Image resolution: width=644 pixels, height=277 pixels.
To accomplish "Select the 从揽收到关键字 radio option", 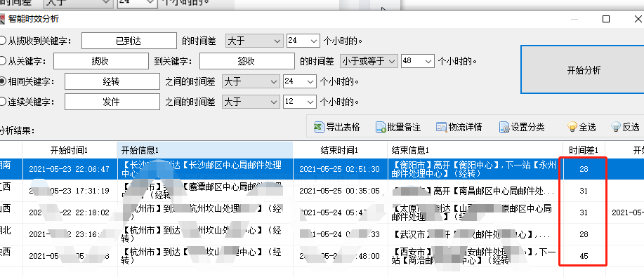I will [x=3, y=41].
